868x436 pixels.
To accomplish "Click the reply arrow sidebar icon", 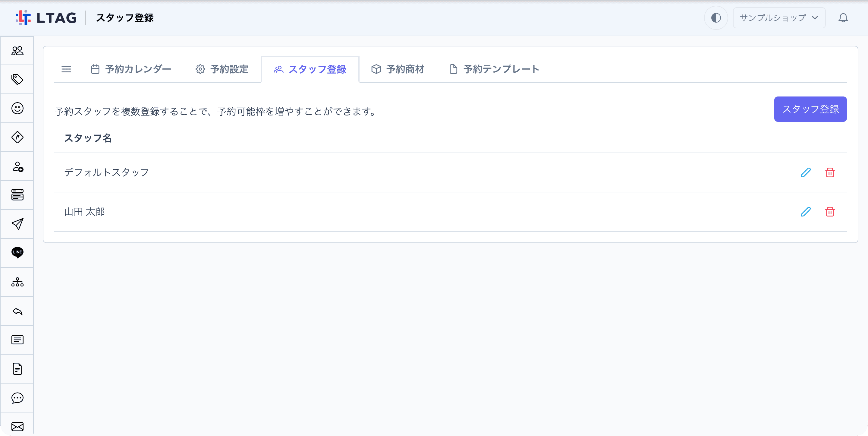I will click(x=17, y=311).
